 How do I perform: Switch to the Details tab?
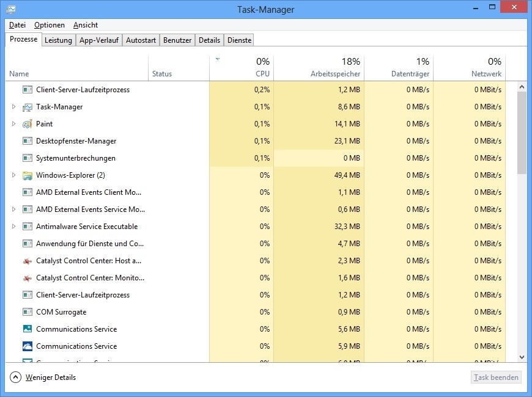point(209,40)
